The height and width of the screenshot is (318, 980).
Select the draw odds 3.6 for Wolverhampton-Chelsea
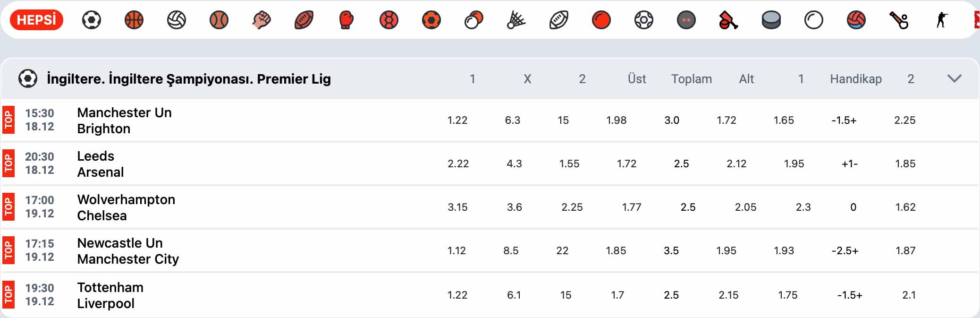(x=514, y=207)
